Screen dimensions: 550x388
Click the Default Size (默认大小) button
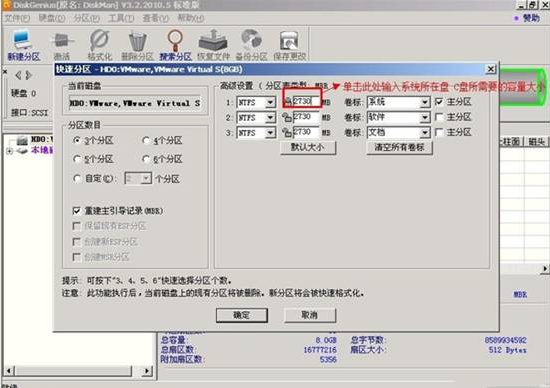[308, 147]
